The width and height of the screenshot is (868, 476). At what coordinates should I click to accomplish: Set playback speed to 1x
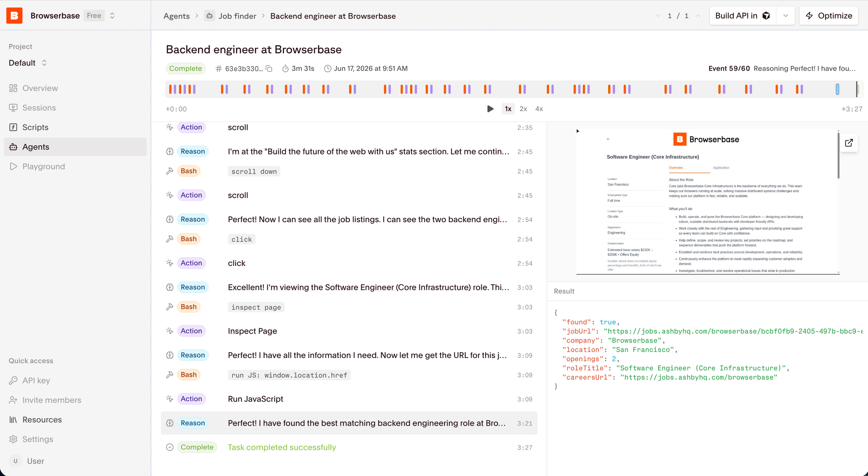[508, 109]
